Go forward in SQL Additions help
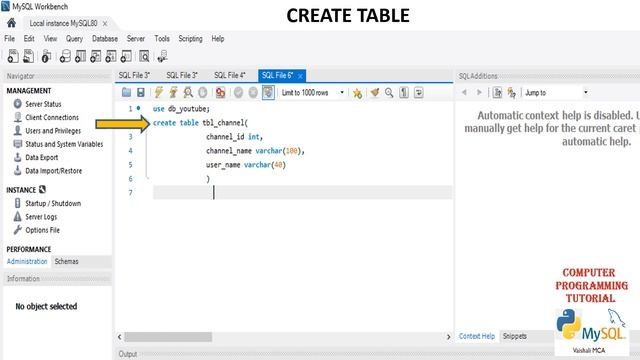Image resolution: width=640 pixels, height=360 pixels. (479, 92)
